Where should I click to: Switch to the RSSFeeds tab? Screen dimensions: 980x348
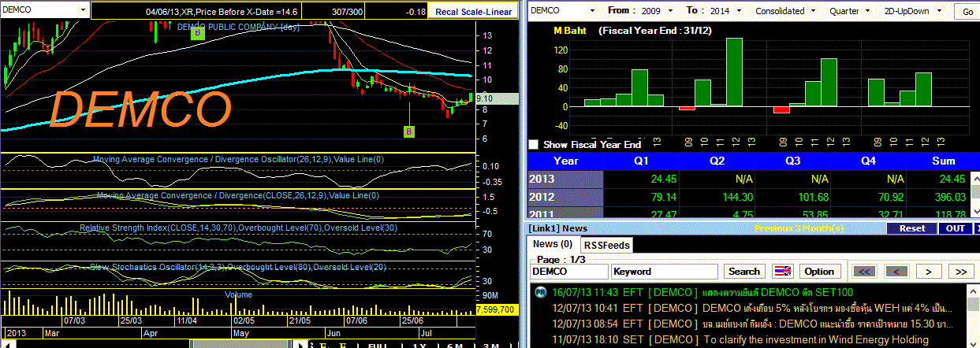click(x=607, y=245)
